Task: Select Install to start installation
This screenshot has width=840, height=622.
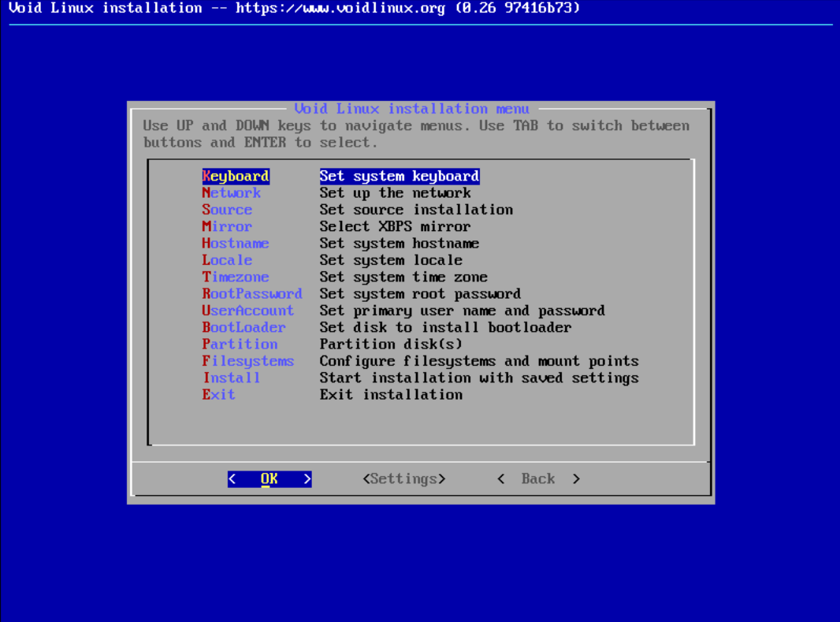Action: (x=231, y=378)
